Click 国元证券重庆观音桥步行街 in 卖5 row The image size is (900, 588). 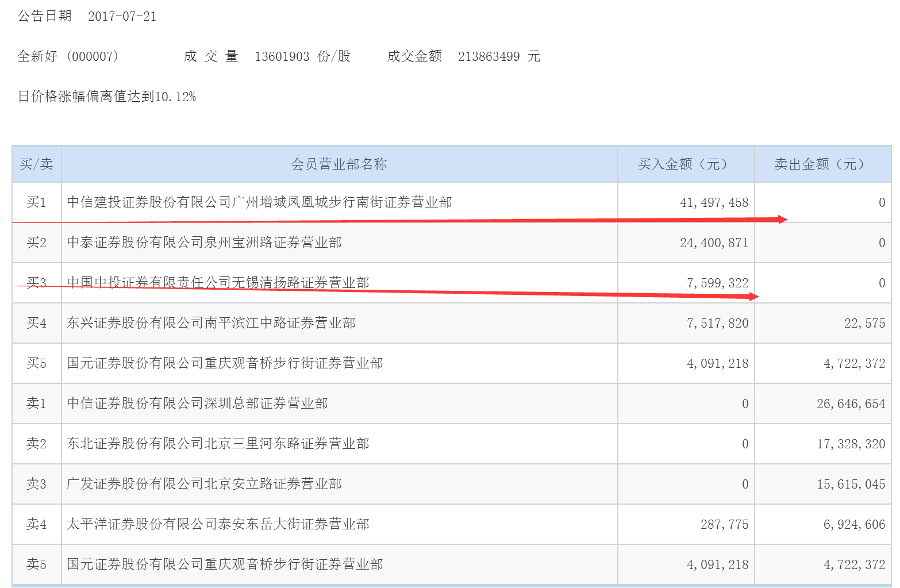click(x=225, y=564)
